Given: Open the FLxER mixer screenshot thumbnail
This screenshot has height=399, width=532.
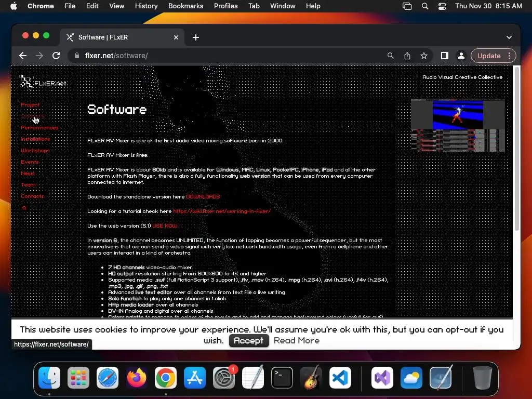Looking at the screenshot, I should tap(458, 125).
